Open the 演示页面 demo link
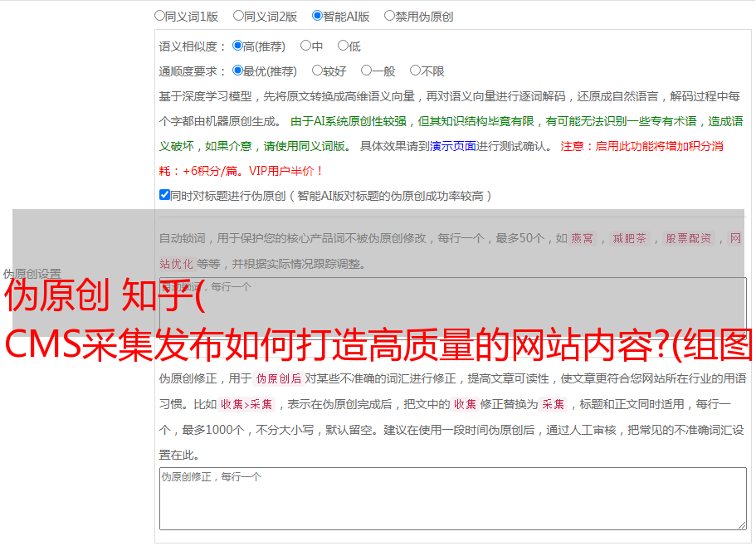Screen dimensions: 756x546 point(452,146)
